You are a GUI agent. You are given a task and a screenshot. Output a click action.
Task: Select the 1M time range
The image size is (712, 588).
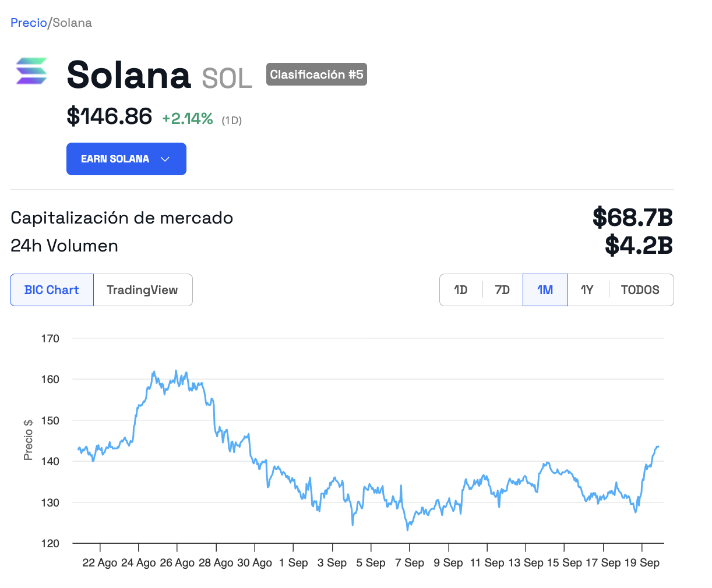pyautogui.click(x=545, y=290)
